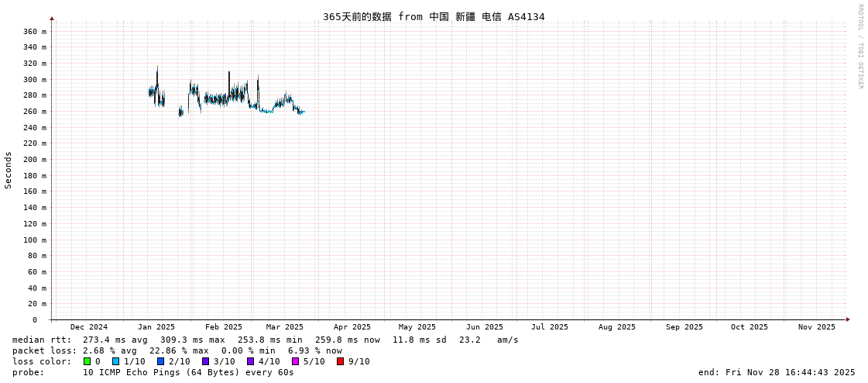Select the red 9/10 loss color swatch

[x=340, y=361]
